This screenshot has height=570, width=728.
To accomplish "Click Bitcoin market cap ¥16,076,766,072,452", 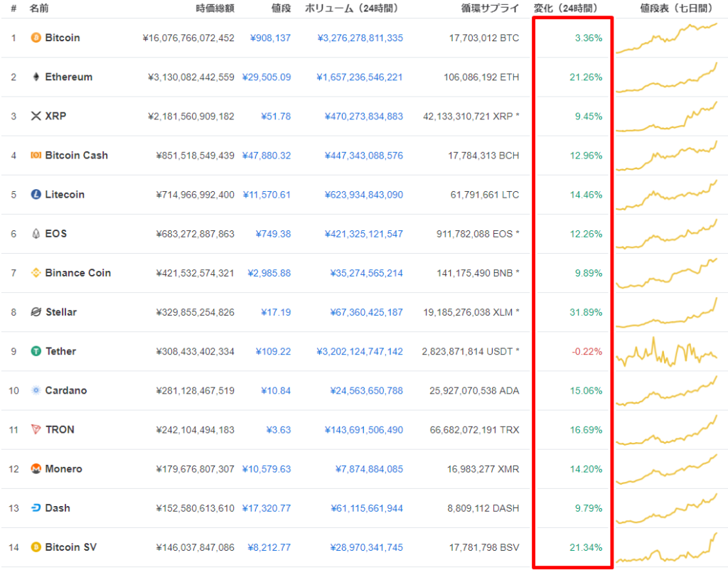I will 188,38.
